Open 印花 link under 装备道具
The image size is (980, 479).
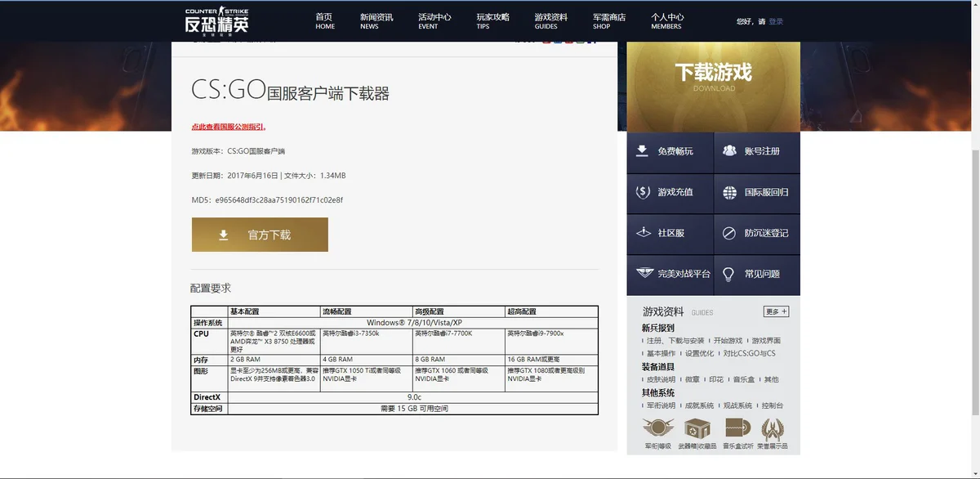tap(715, 380)
